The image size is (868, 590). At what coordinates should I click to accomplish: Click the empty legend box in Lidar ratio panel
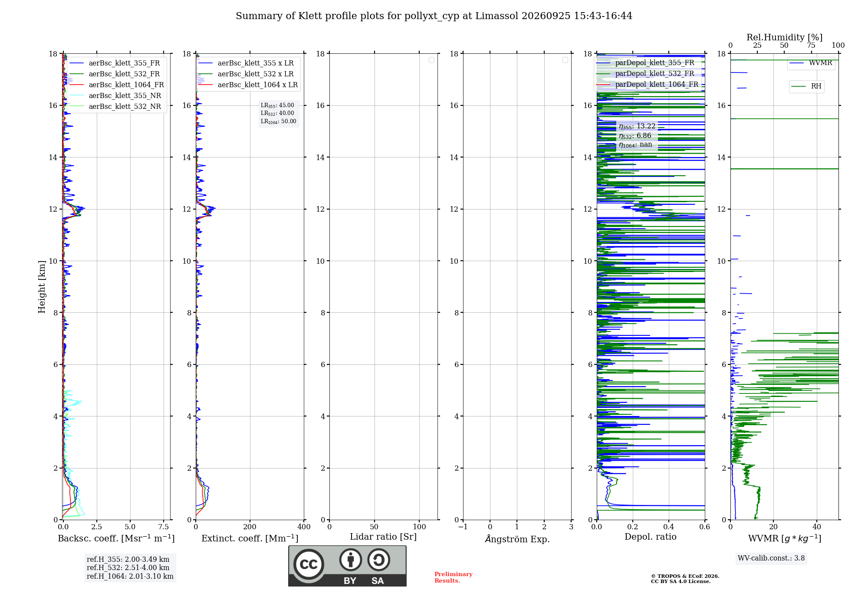tap(431, 60)
